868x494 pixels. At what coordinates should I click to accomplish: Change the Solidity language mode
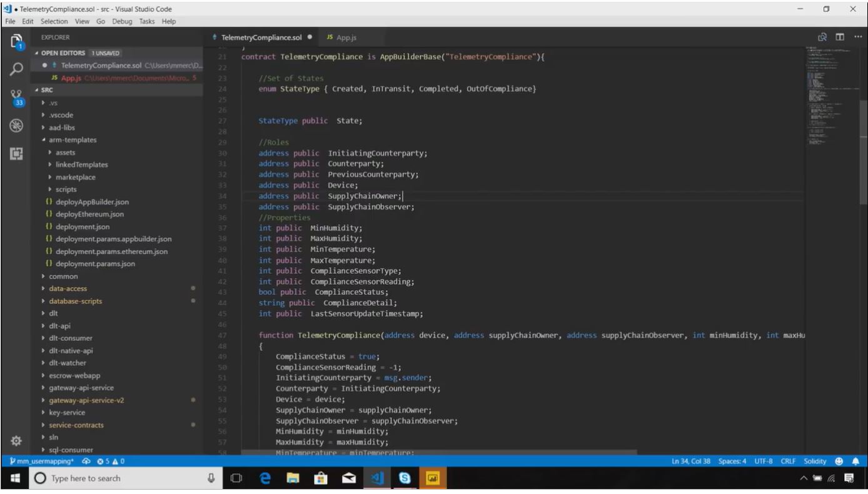(x=816, y=461)
